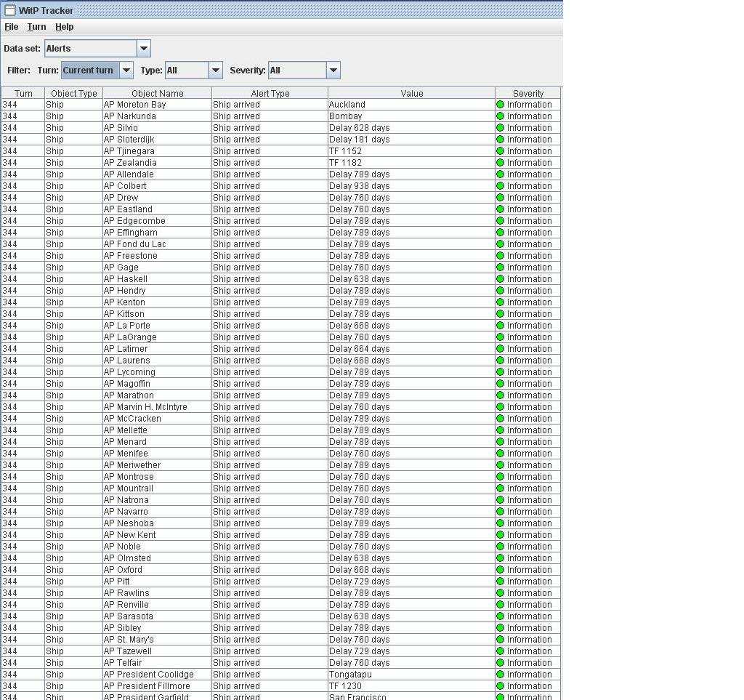Viewport: 744px width, 700px height.
Task: Expand the Data set dropdown arrow
Action: 144,49
